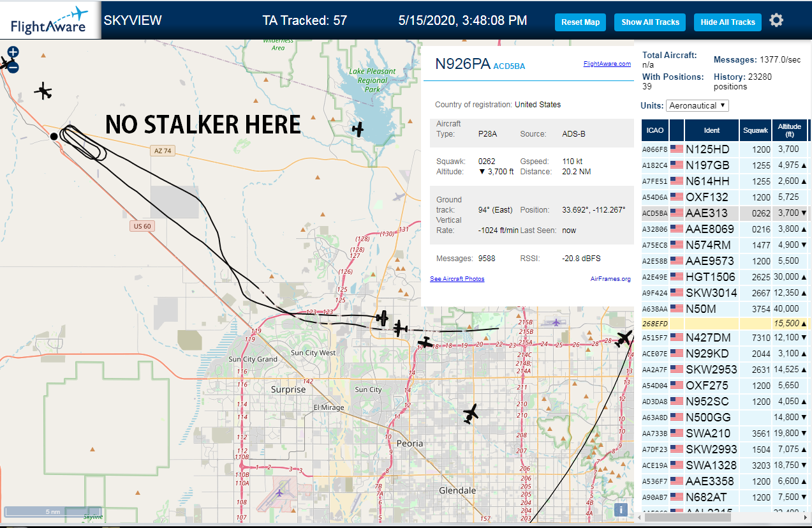
Task: Select the aircraft icon over Lake Pleasant
Action: click(x=358, y=129)
